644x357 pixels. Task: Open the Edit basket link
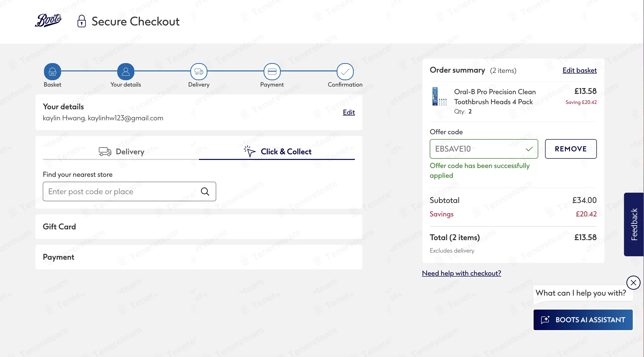coord(580,70)
